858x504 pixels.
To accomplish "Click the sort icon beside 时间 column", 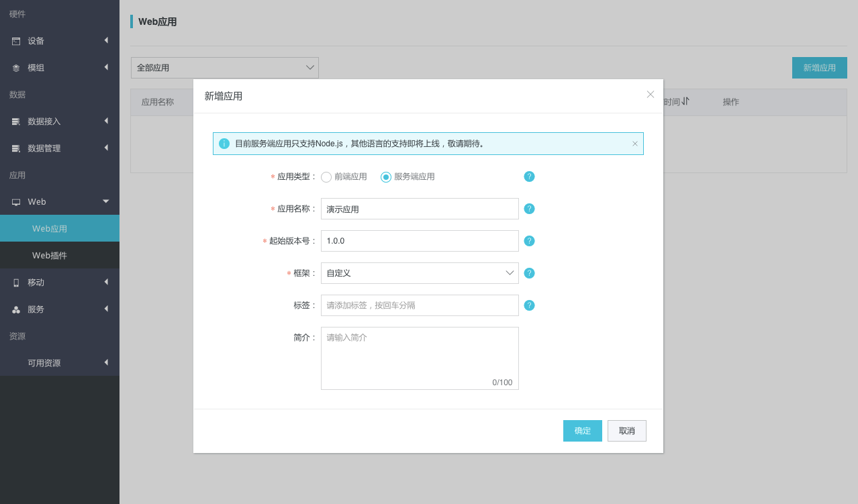I will [685, 101].
